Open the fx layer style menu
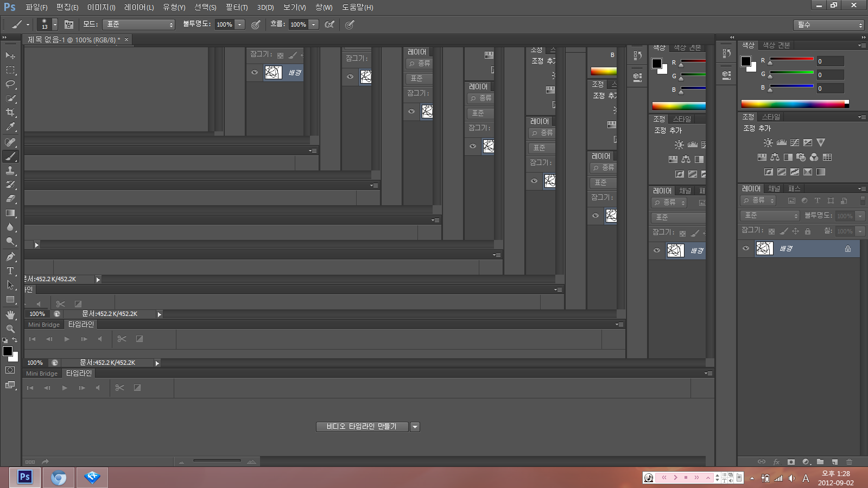This screenshot has width=868, height=488. (776, 462)
